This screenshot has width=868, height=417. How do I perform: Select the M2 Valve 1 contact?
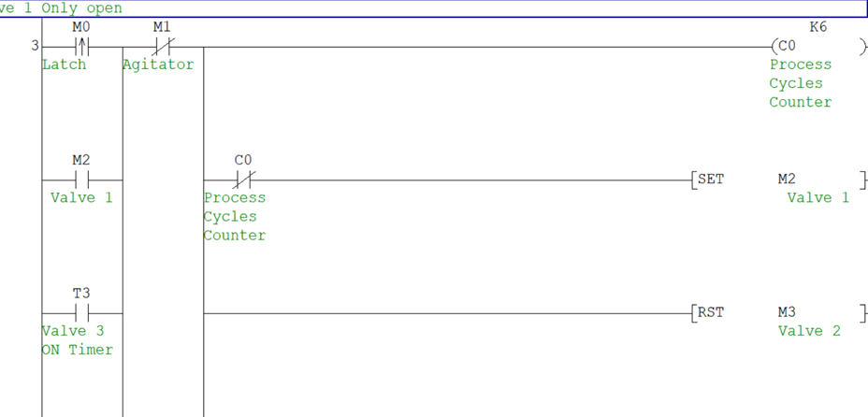pos(80,180)
